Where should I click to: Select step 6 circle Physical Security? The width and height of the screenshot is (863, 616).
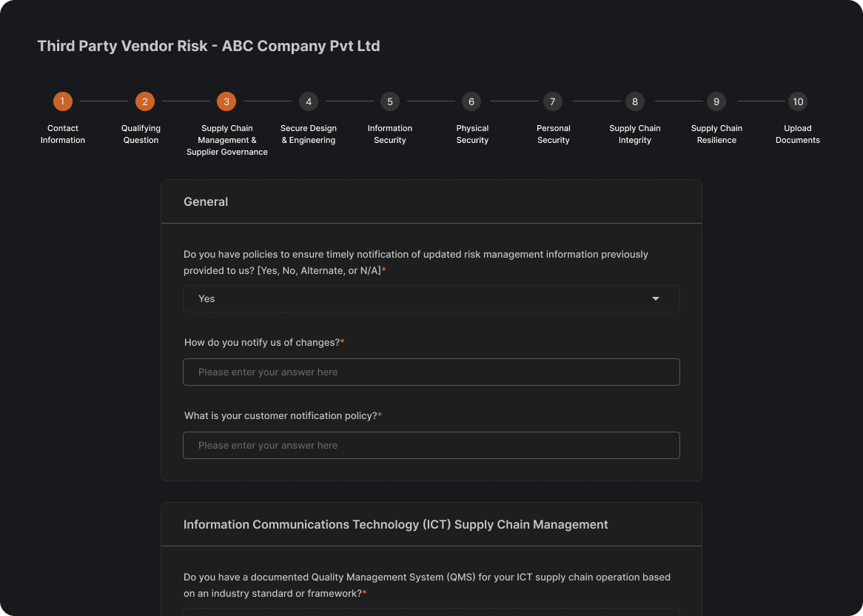tap(471, 101)
